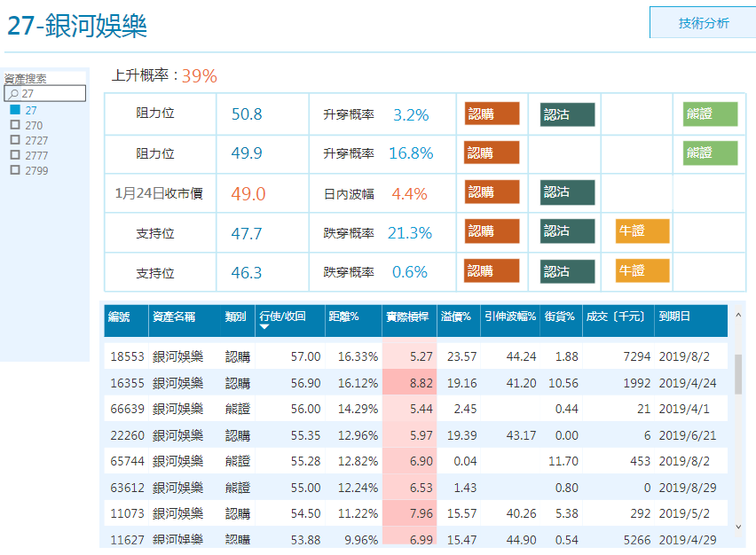Click the table scroll up arrow
This screenshot has height=555, width=756.
coord(738,315)
